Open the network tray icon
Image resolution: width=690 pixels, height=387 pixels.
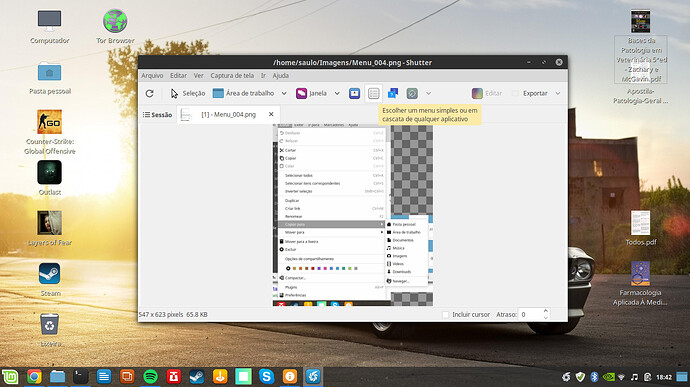[621, 377]
